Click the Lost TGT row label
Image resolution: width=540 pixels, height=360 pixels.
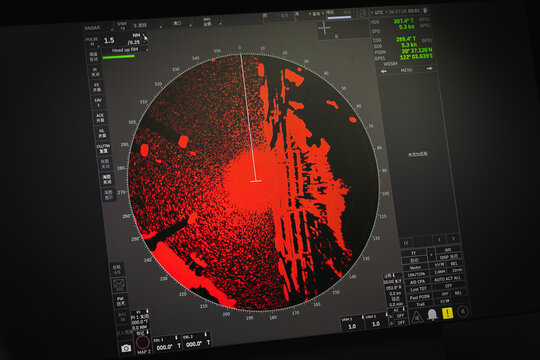418,289
